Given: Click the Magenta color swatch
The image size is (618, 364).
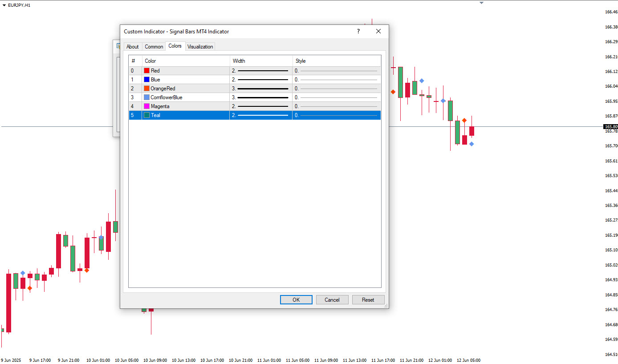Looking at the screenshot, I should (x=146, y=106).
